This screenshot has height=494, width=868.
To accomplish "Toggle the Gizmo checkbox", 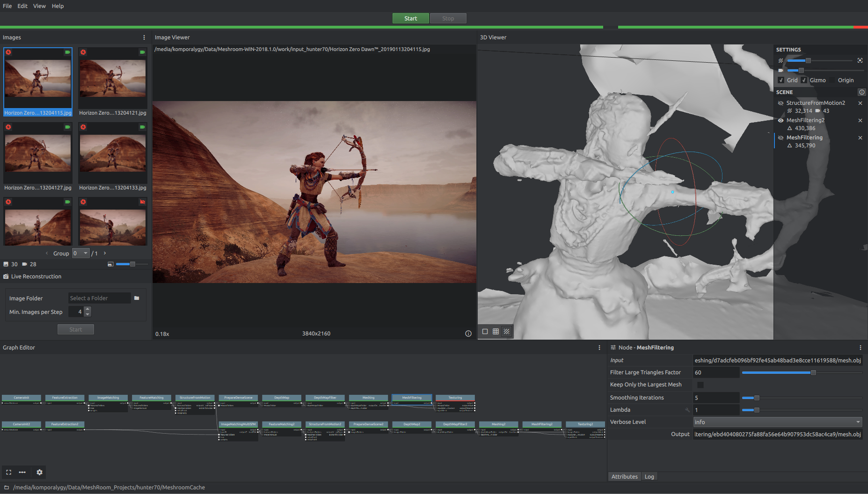I will pos(804,80).
